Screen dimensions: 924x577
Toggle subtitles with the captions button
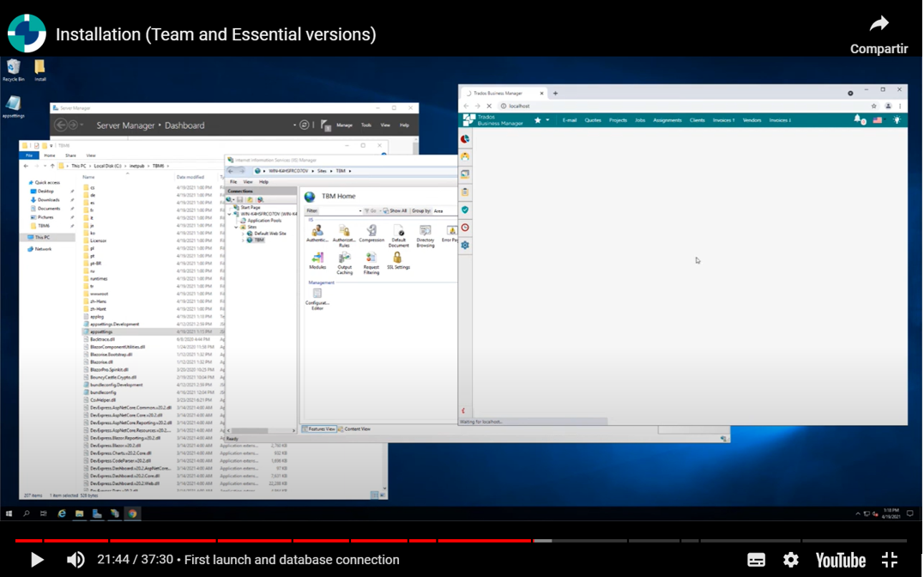(756, 559)
